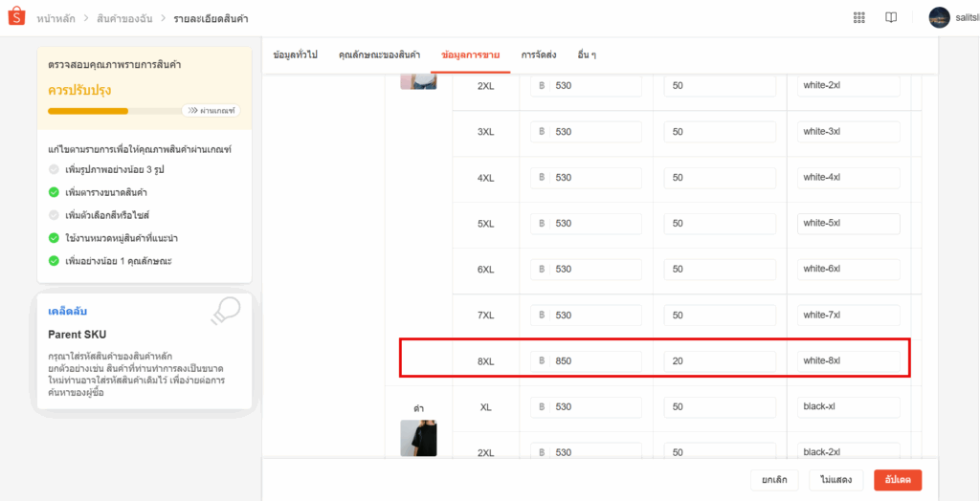
Task: Navigate to หน้าหลัก breadcrumb link
Action: [x=56, y=18]
